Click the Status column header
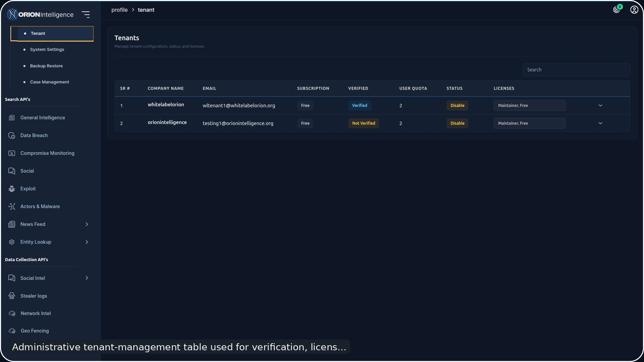Screen dimensions: 644x362 pyautogui.click(x=454, y=88)
